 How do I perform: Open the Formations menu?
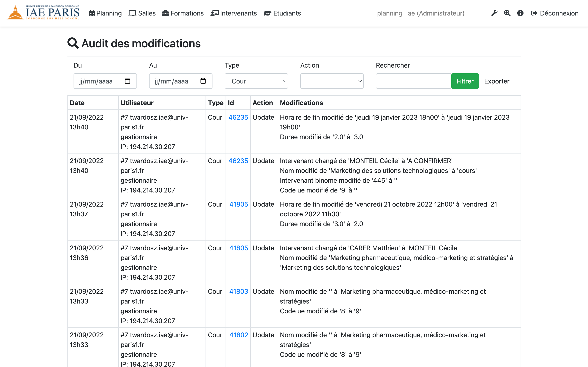[183, 13]
